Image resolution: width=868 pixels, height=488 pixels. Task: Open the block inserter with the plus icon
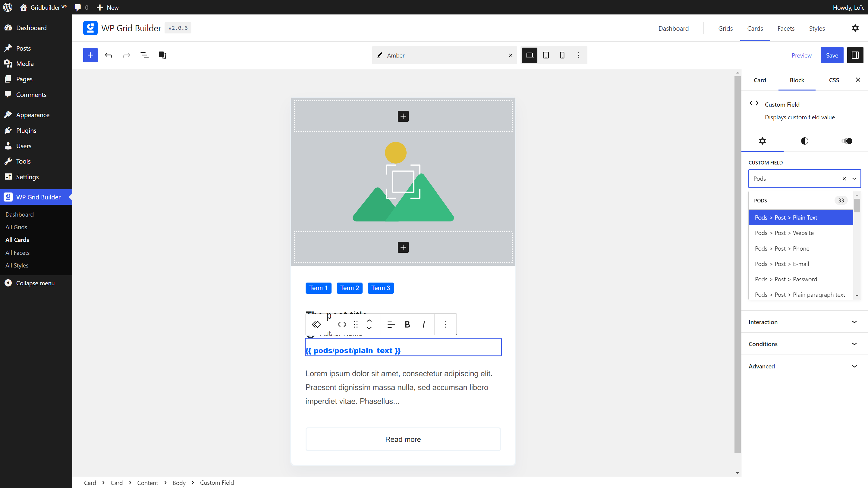point(90,55)
